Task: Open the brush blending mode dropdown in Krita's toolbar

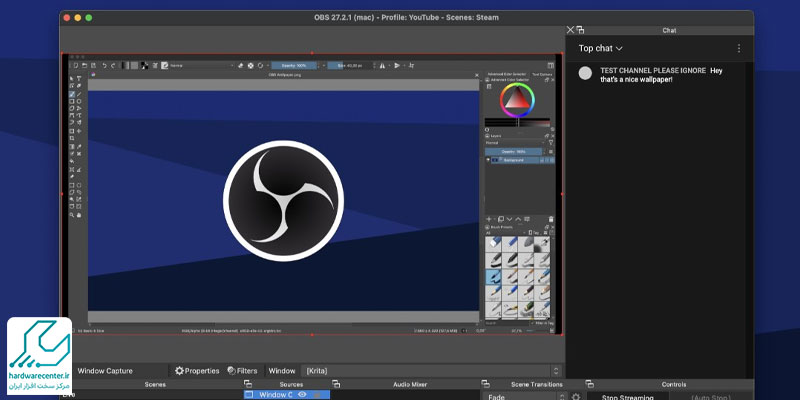Action: [202, 65]
